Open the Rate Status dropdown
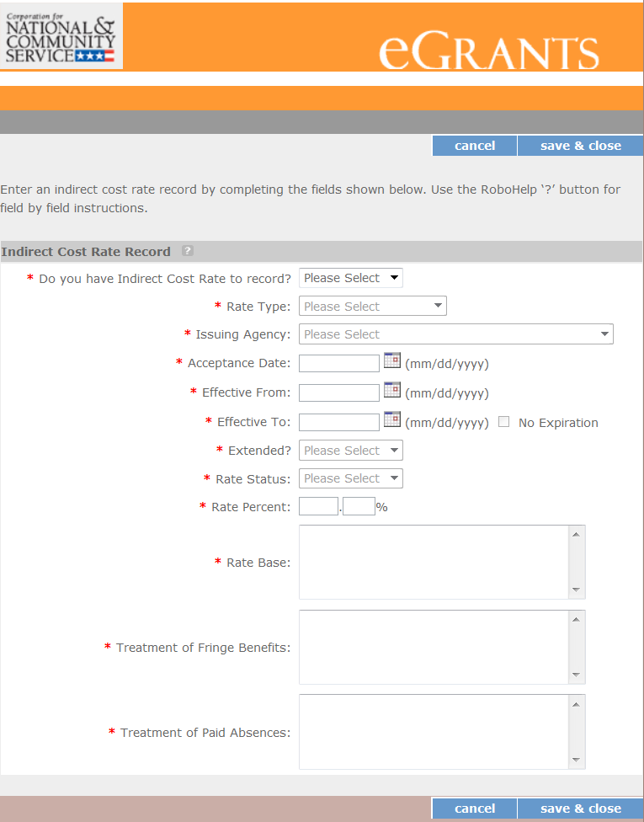This screenshot has width=644, height=822. tap(350, 478)
